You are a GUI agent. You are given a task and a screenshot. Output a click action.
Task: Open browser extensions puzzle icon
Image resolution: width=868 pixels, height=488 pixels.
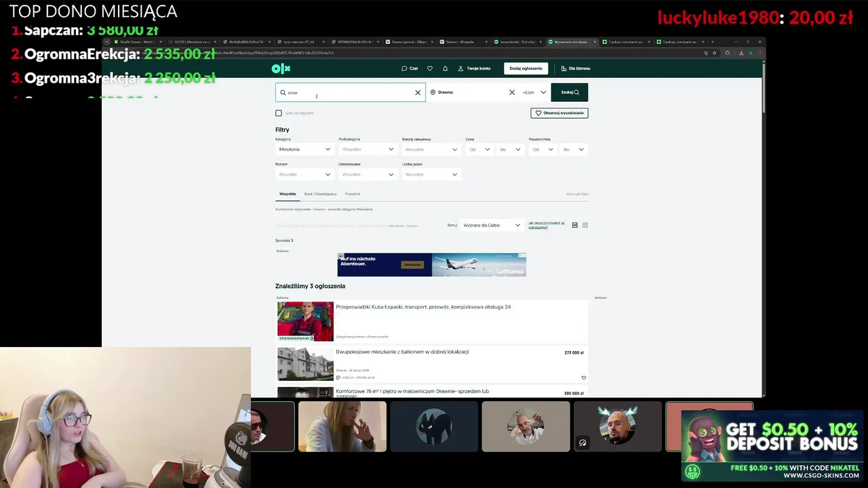coord(728,53)
